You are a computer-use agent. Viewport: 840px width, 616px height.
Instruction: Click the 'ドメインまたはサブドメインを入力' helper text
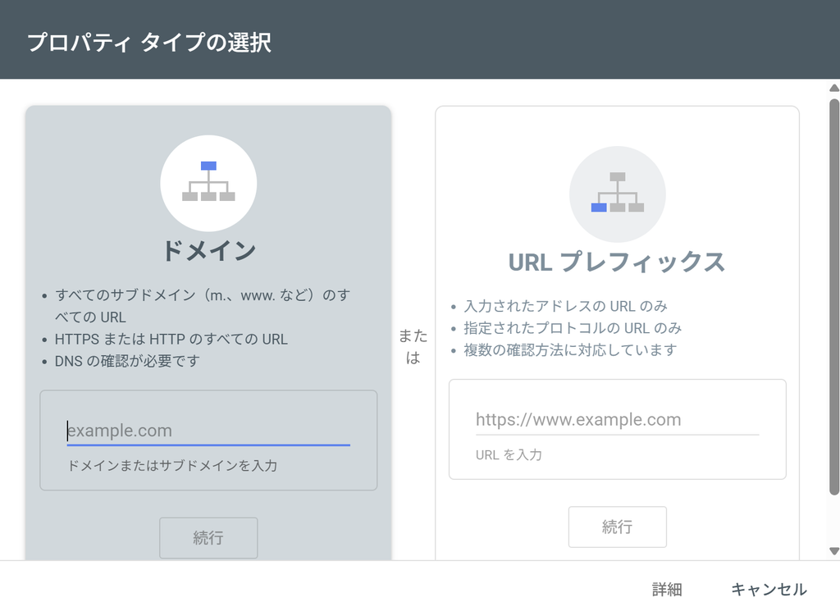tap(172, 465)
